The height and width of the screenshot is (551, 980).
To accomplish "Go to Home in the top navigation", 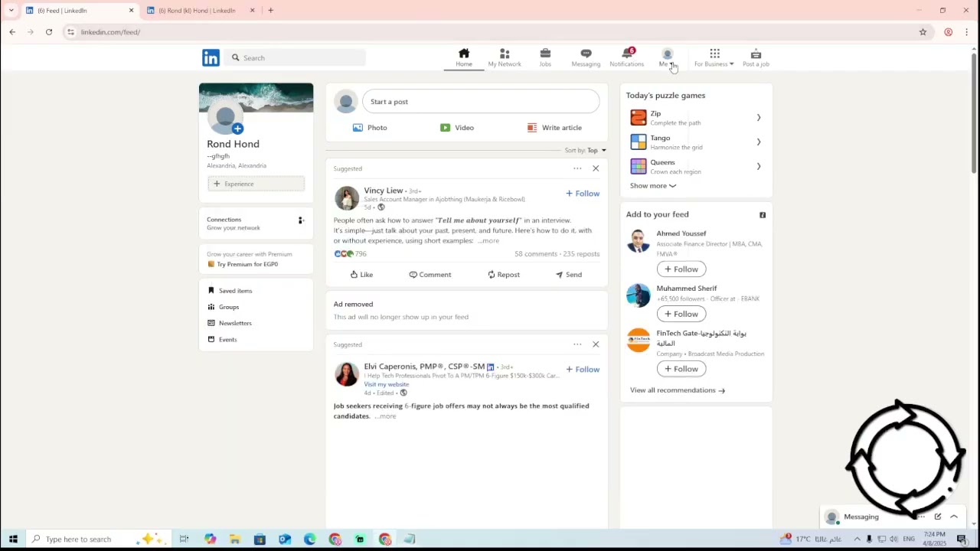I will (x=464, y=57).
